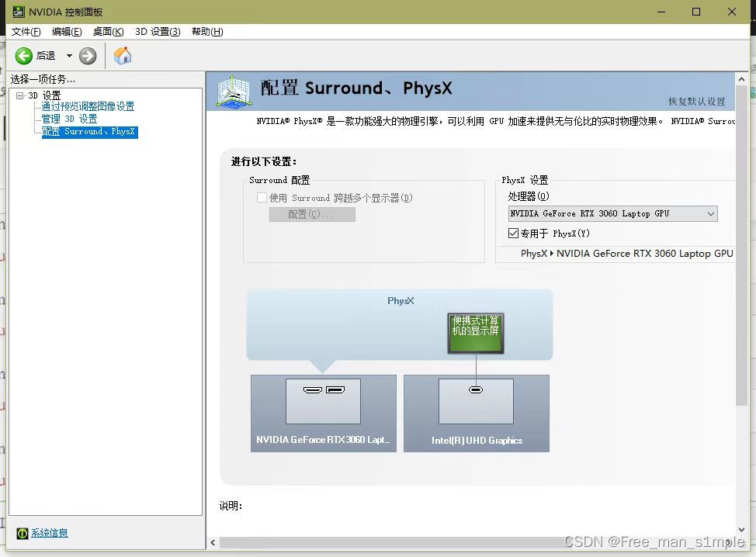
Task: Open the 编辑(E) menu
Action: coord(67,32)
